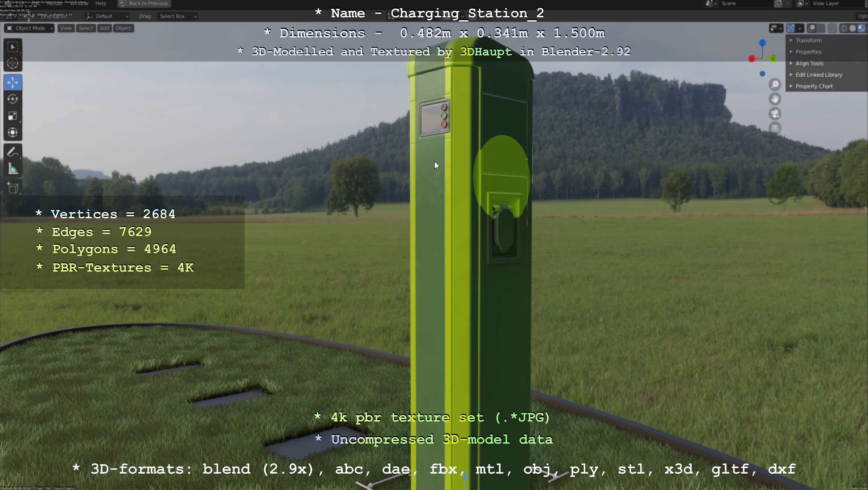Image resolution: width=868 pixels, height=490 pixels.
Task: Open the Add menu
Action: tap(104, 28)
